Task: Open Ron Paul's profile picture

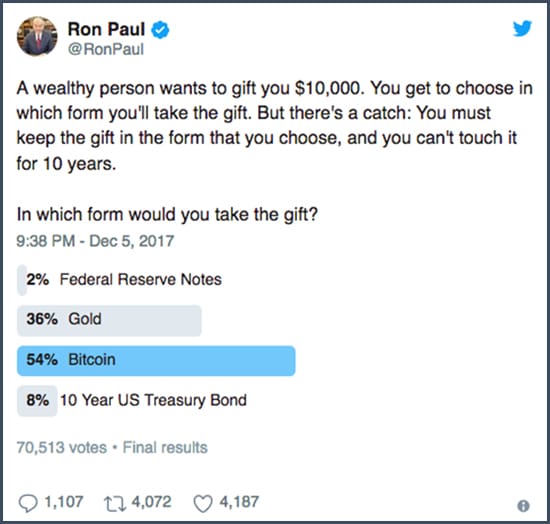Action: coord(37,36)
